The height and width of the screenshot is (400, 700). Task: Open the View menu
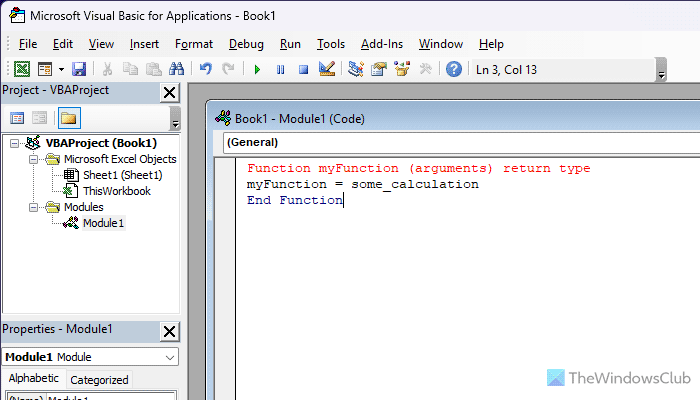point(101,44)
